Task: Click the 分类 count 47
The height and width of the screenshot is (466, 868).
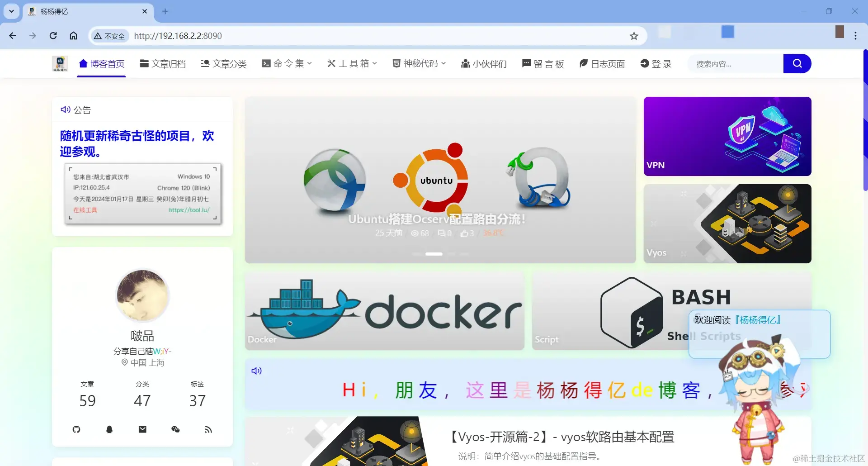Action: (x=142, y=401)
